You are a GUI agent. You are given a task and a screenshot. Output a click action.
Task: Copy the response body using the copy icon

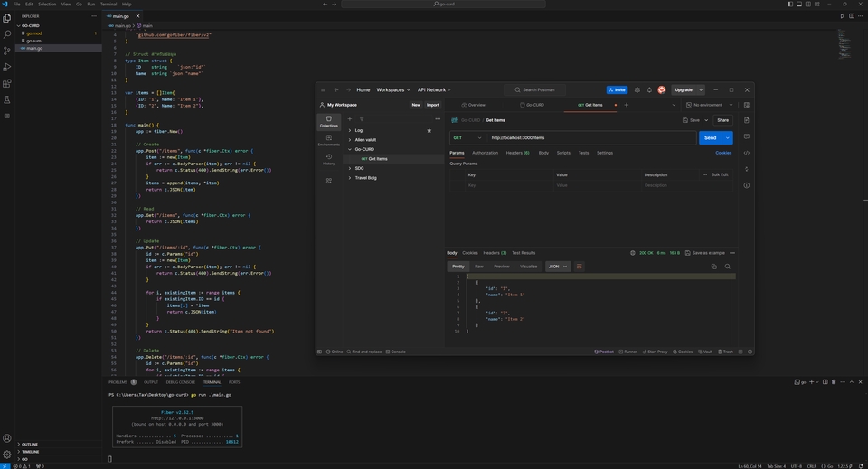point(713,267)
